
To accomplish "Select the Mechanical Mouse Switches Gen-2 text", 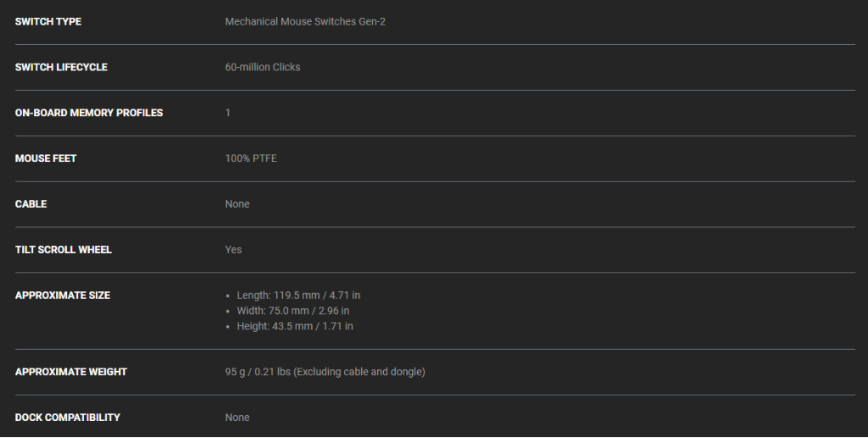I will coord(305,21).
